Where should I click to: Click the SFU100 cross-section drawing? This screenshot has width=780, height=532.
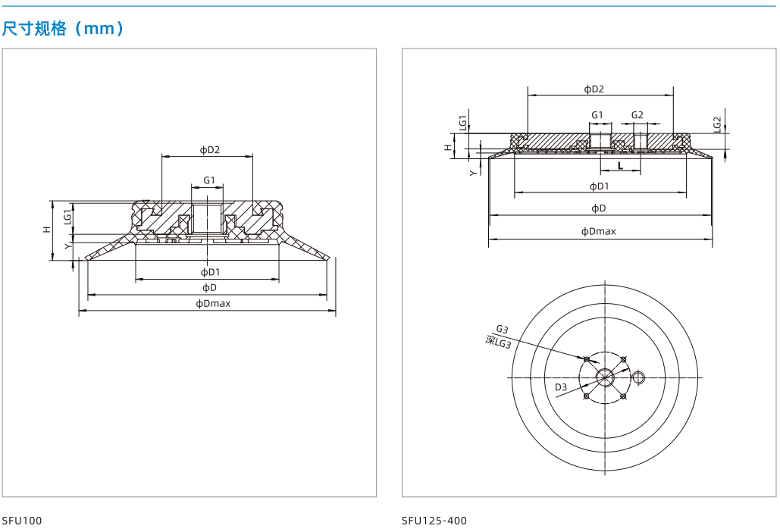pos(207,229)
